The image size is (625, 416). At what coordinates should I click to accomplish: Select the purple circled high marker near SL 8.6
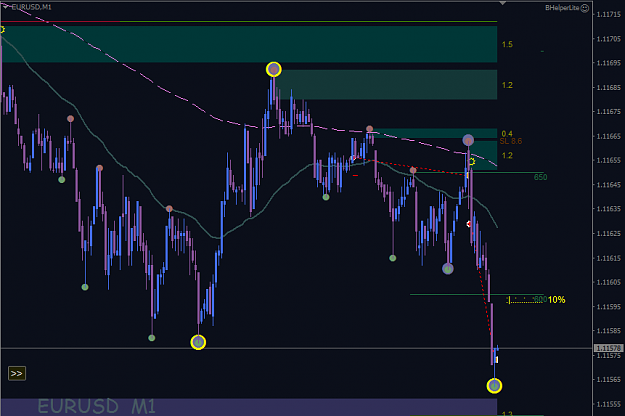(468, 140)
